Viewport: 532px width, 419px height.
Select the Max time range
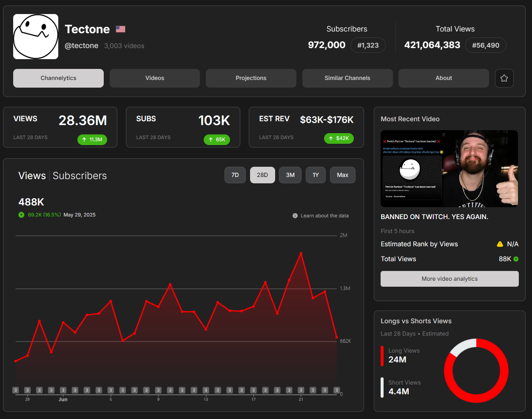tap(343, 175)
